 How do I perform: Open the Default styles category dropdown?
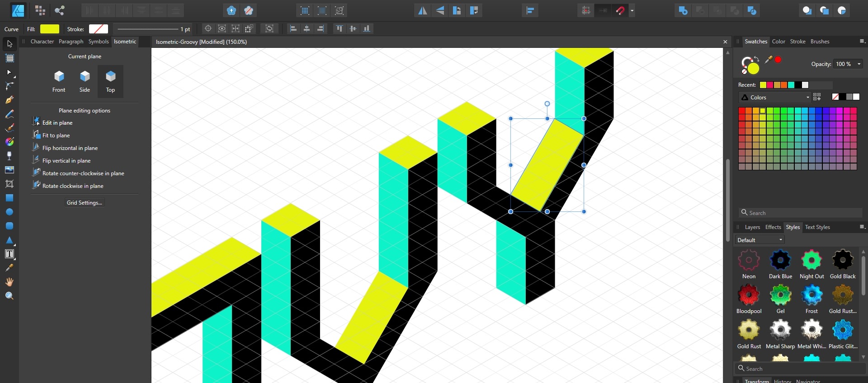point(759,240)
